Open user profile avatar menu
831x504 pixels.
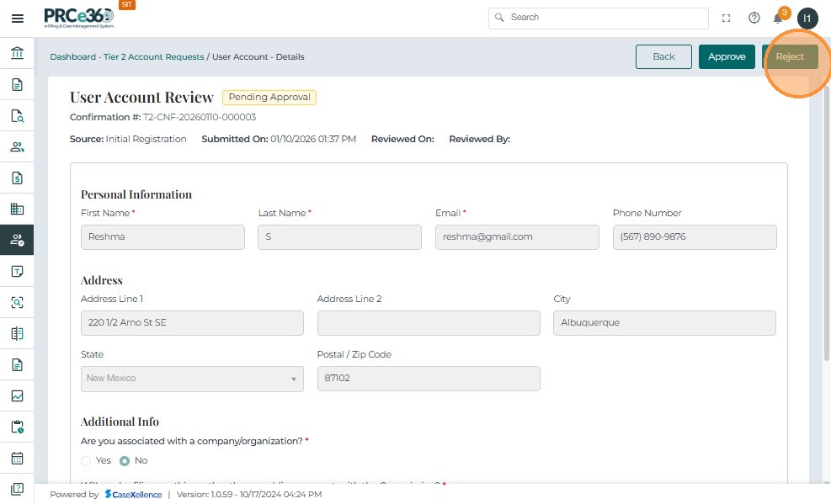(807, 18)
